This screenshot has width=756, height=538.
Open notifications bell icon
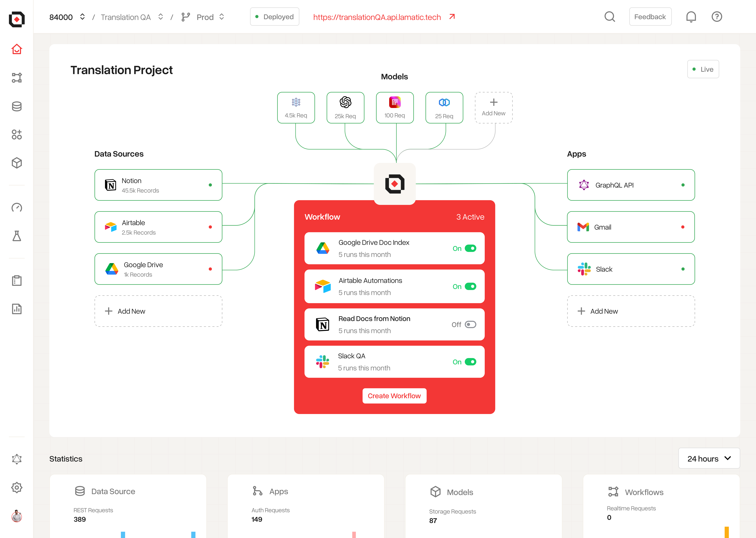point(691,17)
